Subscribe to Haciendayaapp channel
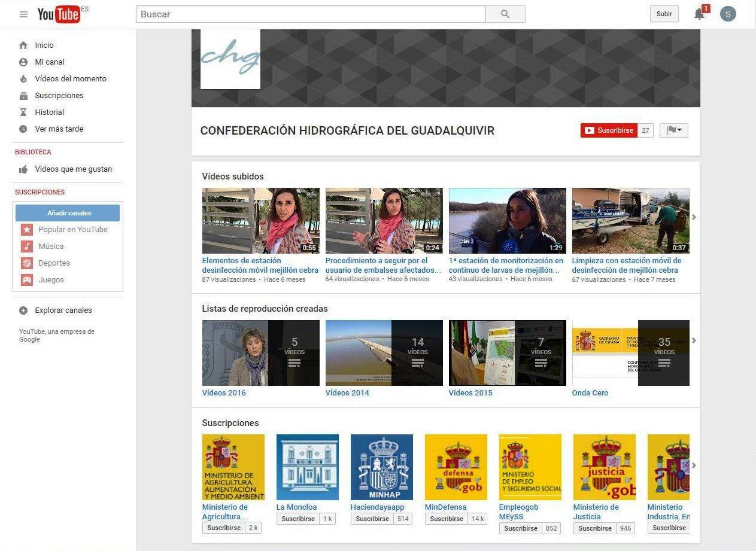The height and width of the screenshot is (551, 756). coord(373,519)
